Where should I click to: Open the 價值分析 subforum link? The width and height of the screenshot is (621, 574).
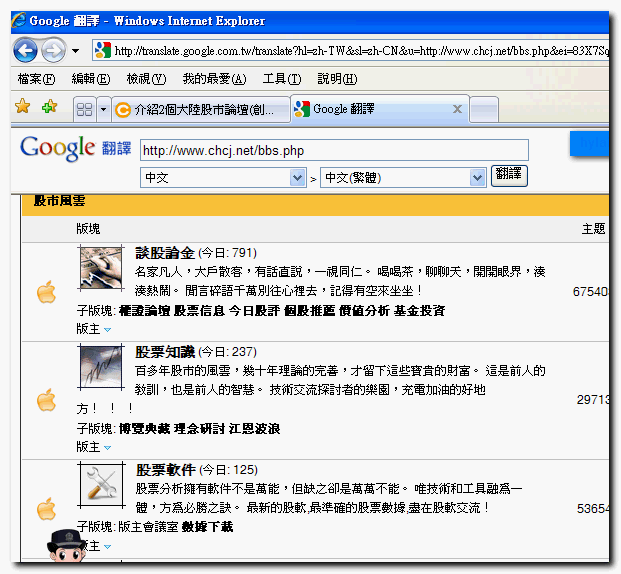[x=364, y=311]
